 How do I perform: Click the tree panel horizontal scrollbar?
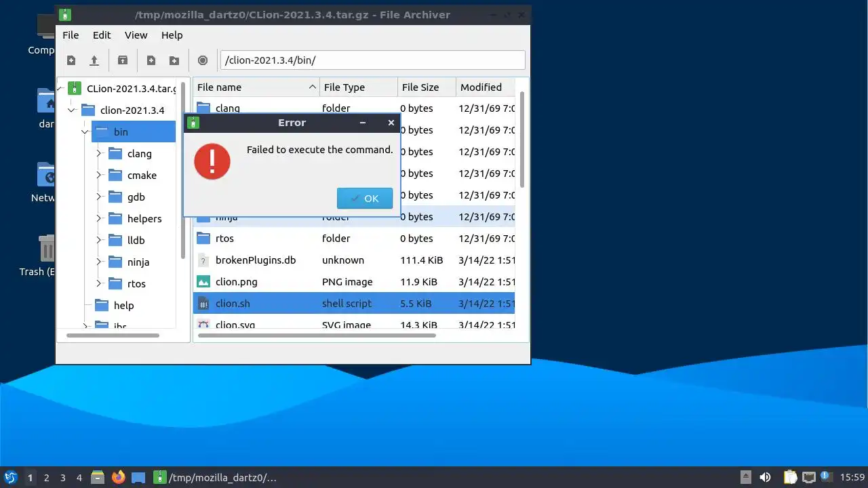point(113,335)
